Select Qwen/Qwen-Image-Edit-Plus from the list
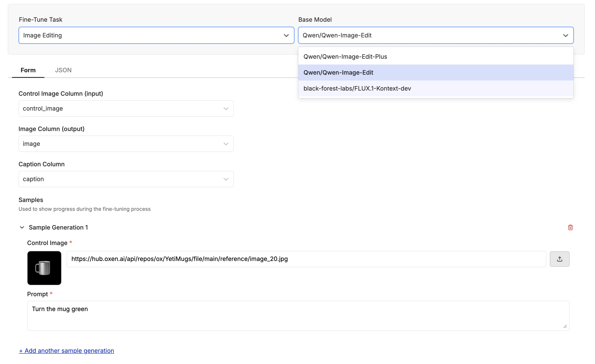The width and height of the screenshot is (595, 364). [x=345, y=57]
